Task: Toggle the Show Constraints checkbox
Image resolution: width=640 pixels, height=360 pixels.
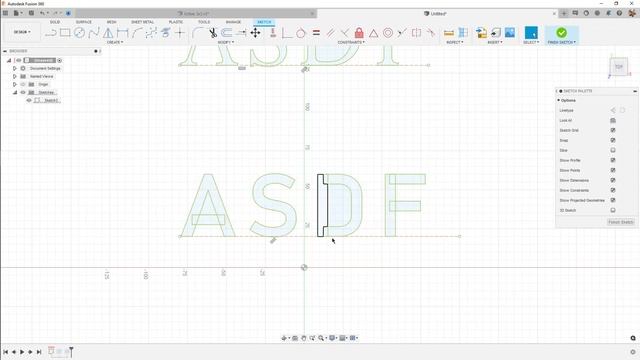Action: tap(613, 190)
